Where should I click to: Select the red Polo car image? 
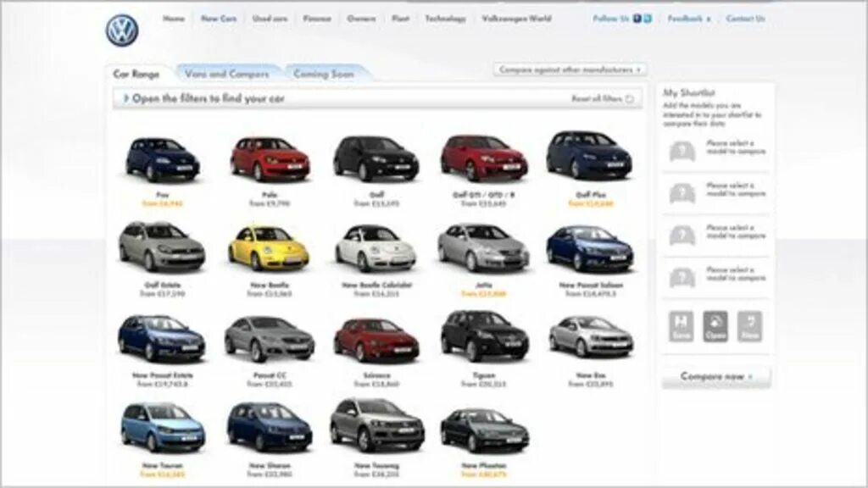click(270, 159)
